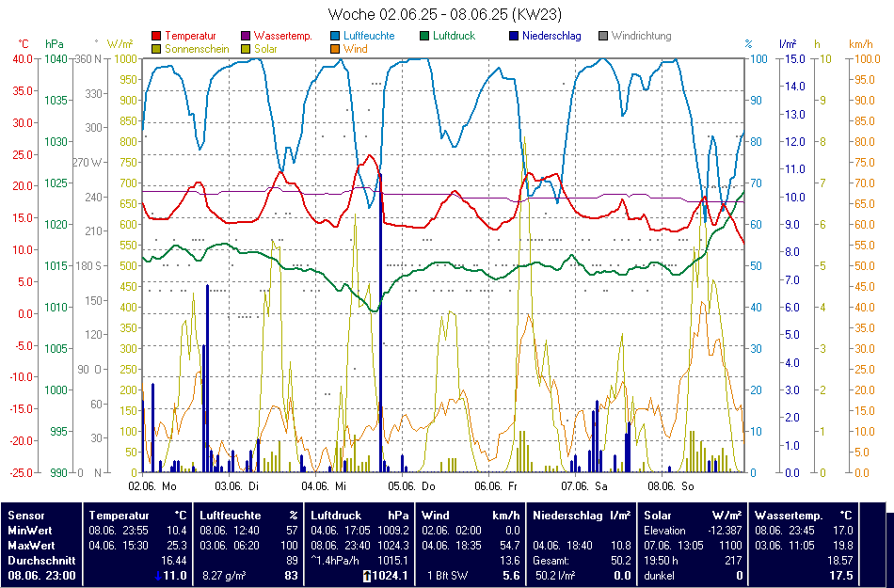The image size is (894, 588).
Task: Click the dunkel status text
Action: tap(660, 576)
